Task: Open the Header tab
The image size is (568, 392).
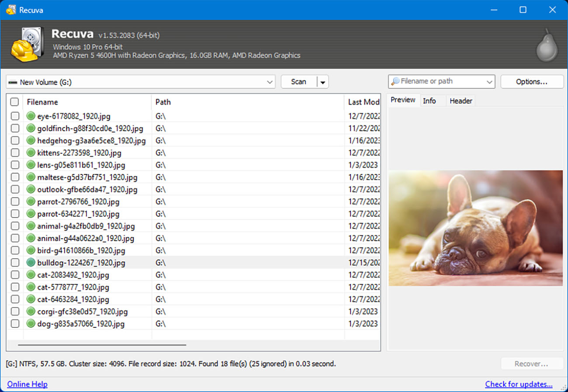Action: pyautogui.click(x=461, y=101)
